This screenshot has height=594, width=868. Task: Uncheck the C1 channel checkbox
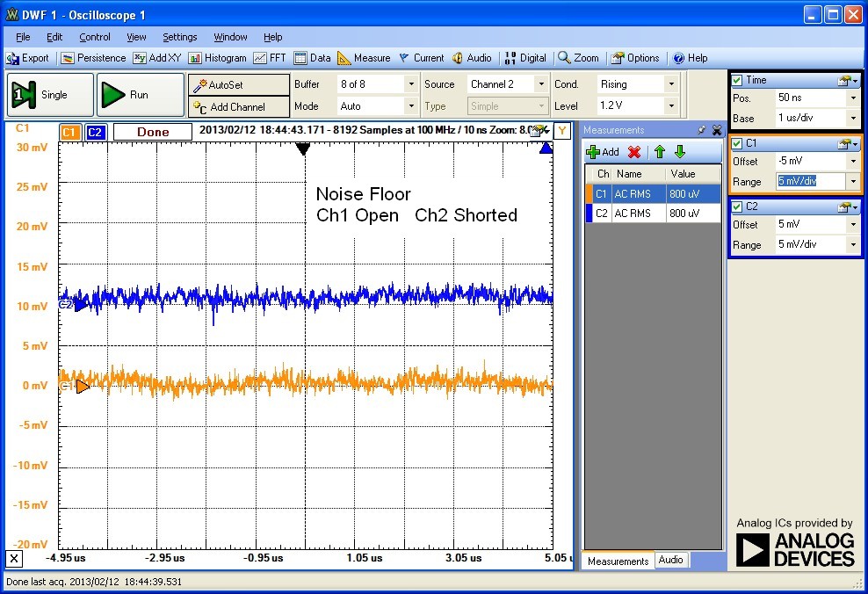pyautogui.click(x=736, y=141)
